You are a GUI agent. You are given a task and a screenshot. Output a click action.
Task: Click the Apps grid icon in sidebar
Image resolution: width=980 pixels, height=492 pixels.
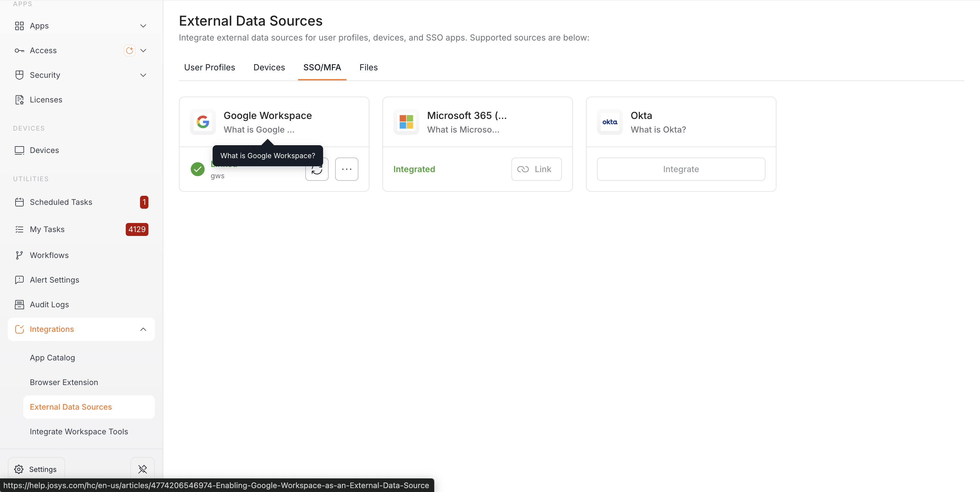19,26
